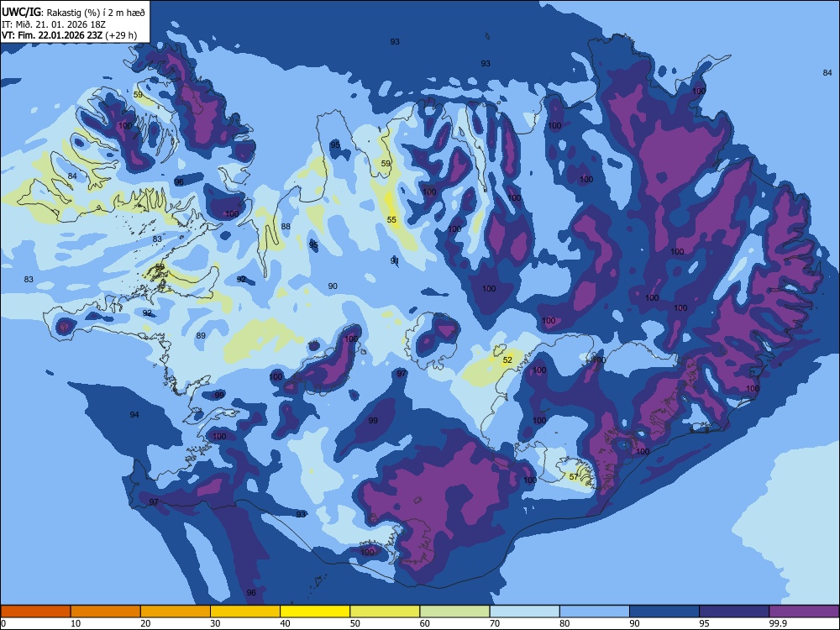Pick the pale green 60–70 legend swatch
The image size is (840, 630).
point(454,612)
